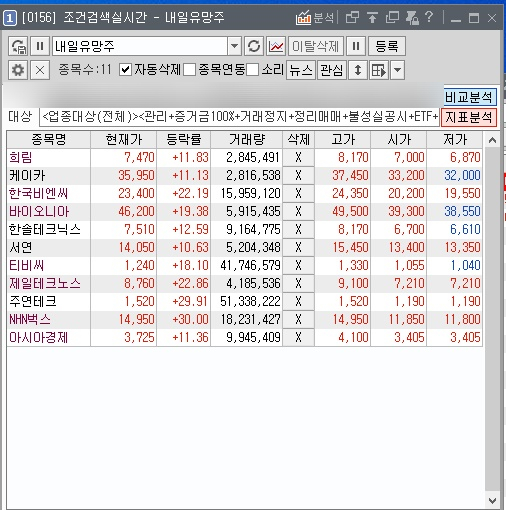This screenshot has width=506, height=510.
Task: Click the pause button next to 이탈삭제
Action: point(356,46)
